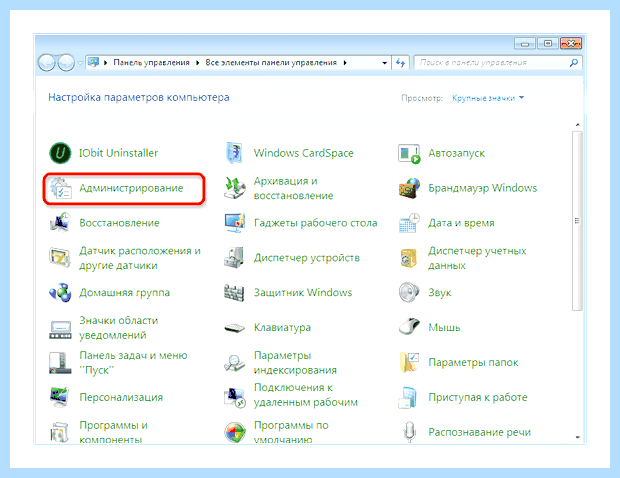This screenshot has height=478, width=620.
Task: Click Все элементы панели управления breadcrumb
Action: click(x=271, y=62)
